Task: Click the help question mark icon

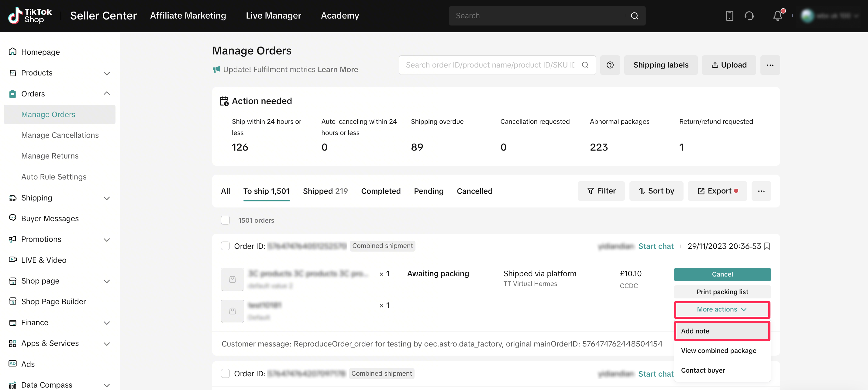Action: [610, 65]
